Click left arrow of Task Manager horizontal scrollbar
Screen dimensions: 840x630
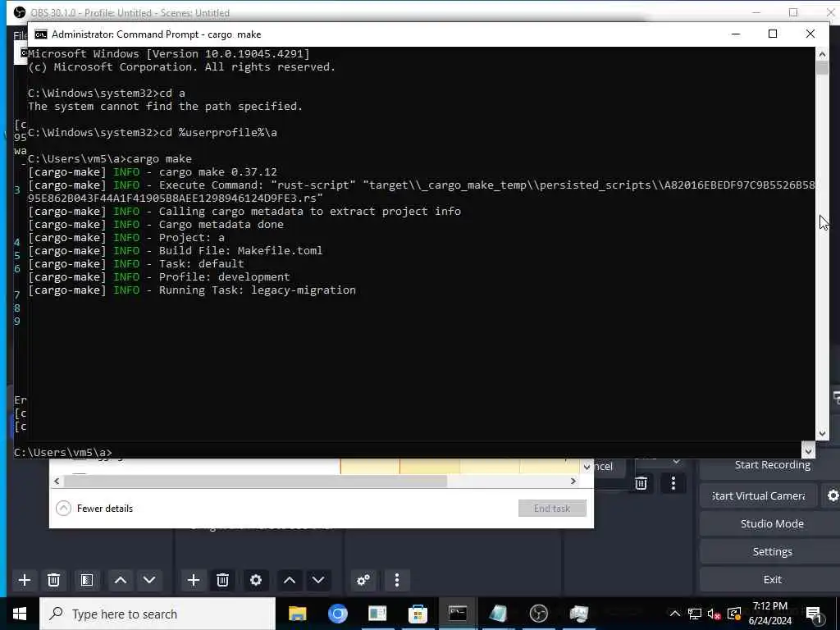57,481
